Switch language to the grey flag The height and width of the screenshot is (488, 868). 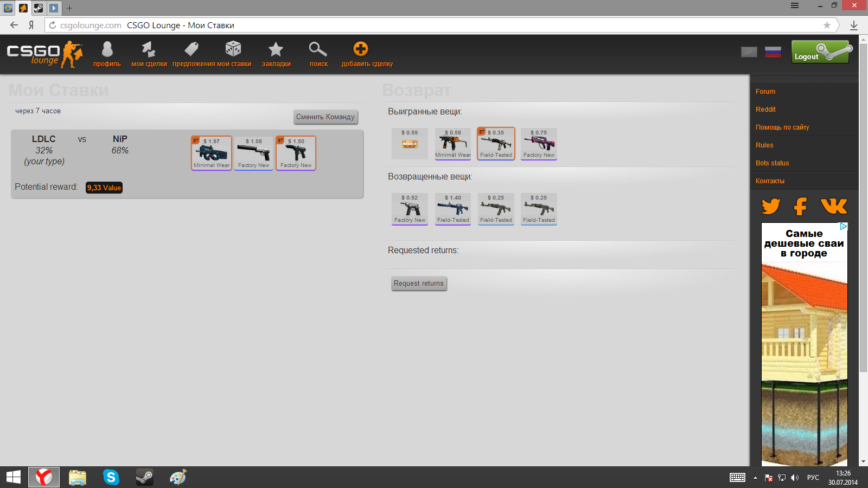[749, 52]
